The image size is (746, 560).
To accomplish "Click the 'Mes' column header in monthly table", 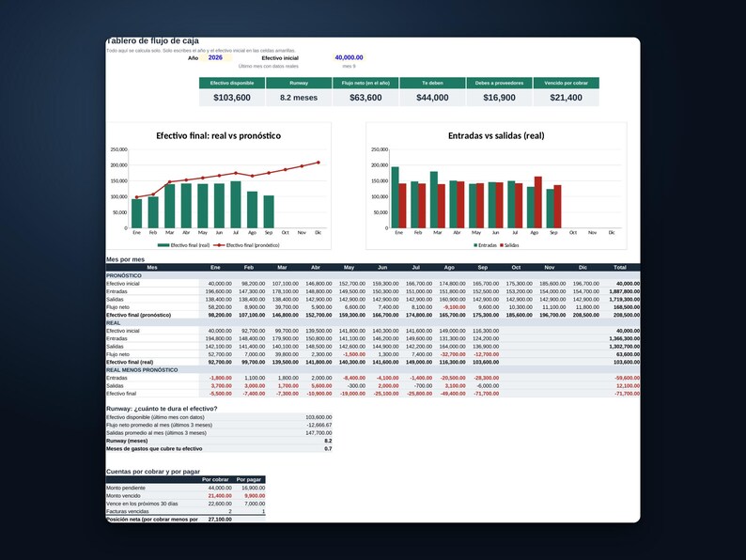I will pos(152,268).
